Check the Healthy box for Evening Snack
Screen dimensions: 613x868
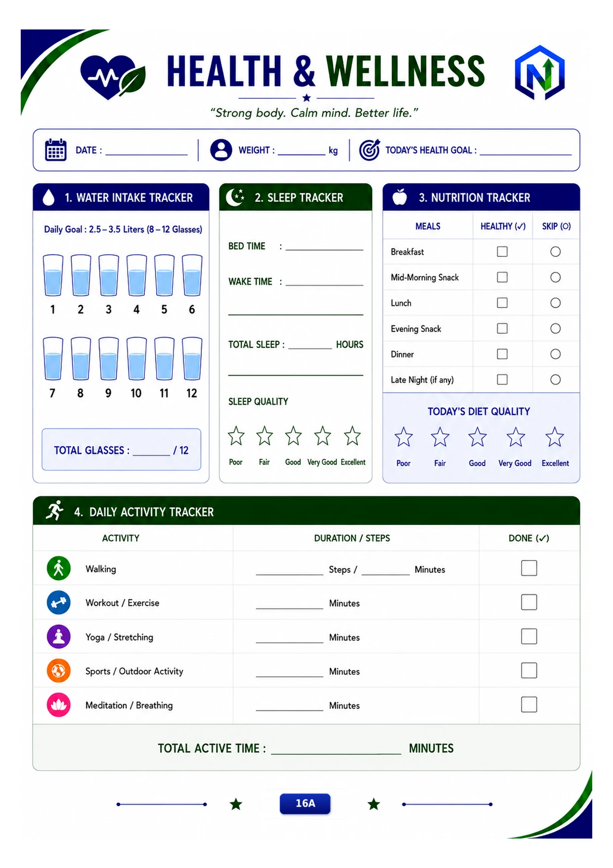point(502,328)
